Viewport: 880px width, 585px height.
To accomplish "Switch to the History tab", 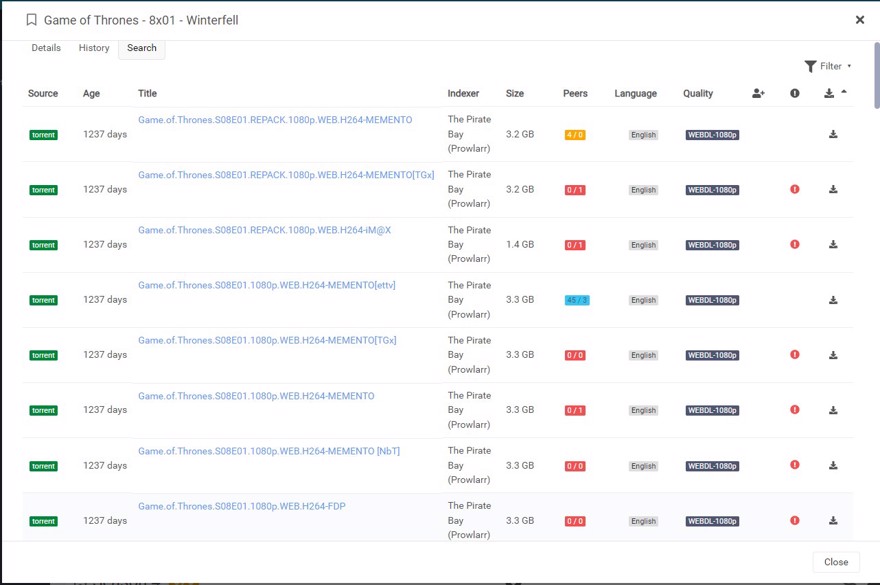I will click(94, 48).
